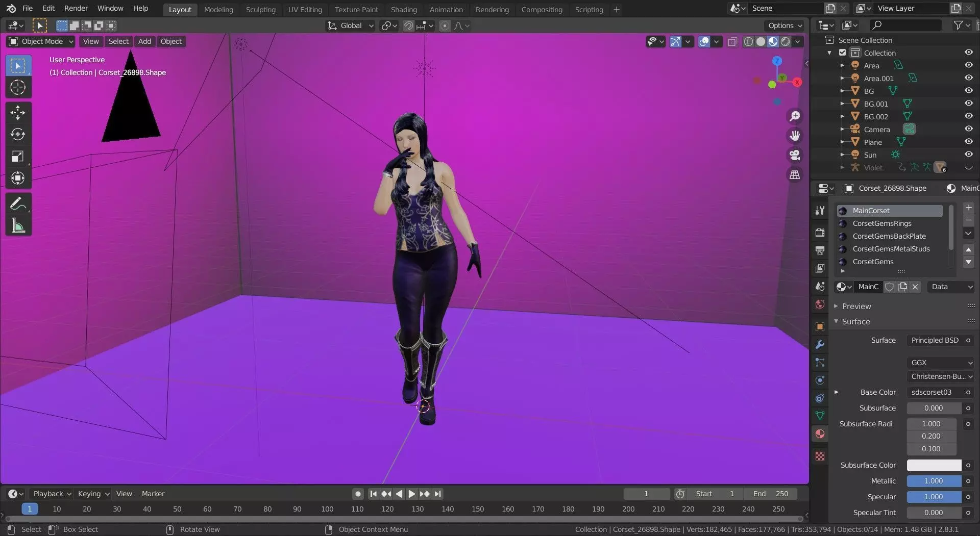
Task: Open the Keying popover
Action: coord(93,494)
